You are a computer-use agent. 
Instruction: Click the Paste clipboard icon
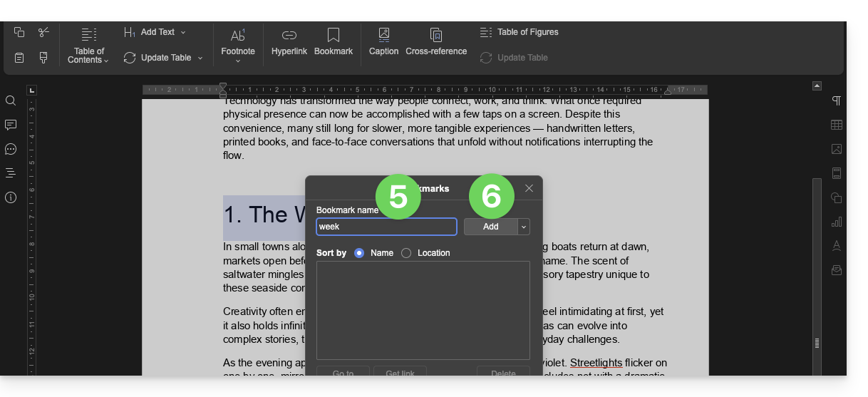[19, 58]
